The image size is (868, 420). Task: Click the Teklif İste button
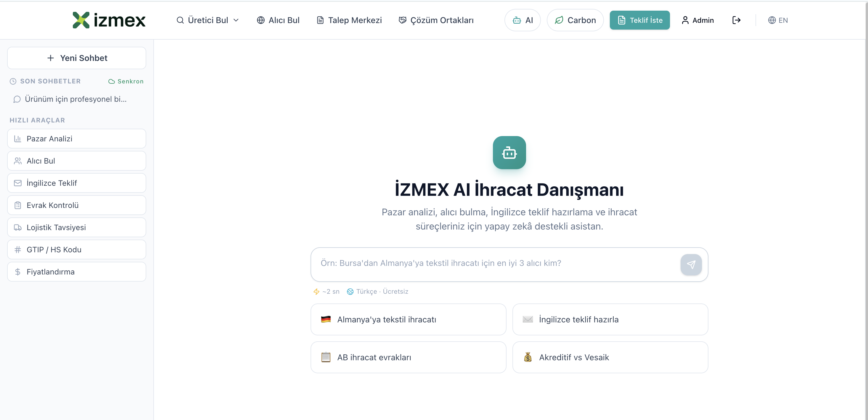(639, 20)
